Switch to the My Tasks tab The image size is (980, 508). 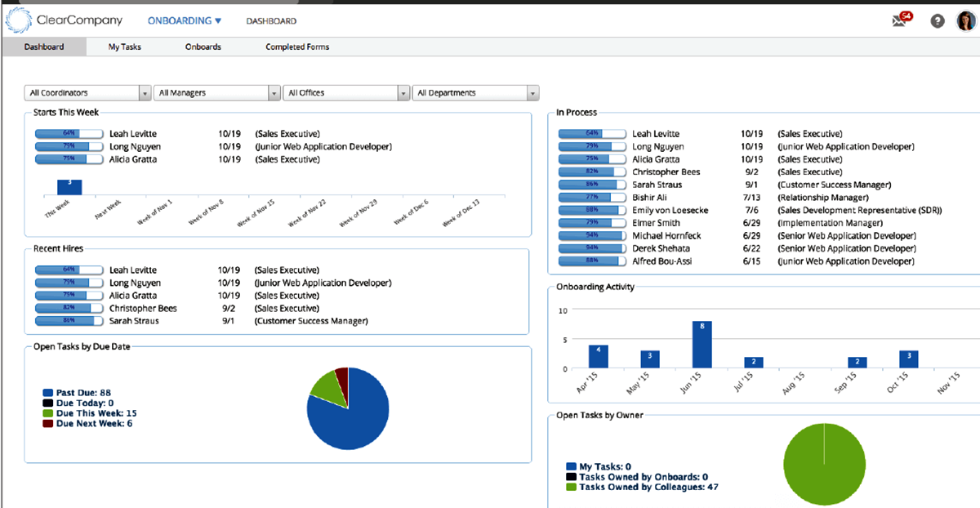click(125, 47)
